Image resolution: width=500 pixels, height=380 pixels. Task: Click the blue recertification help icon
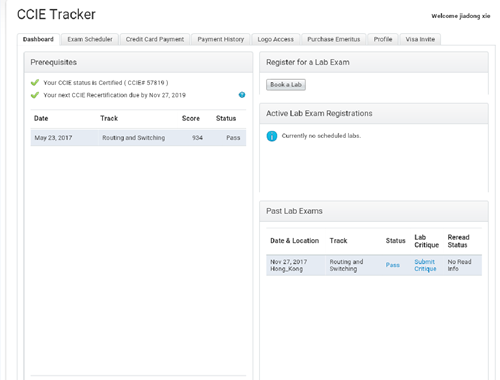coord(242,95)
